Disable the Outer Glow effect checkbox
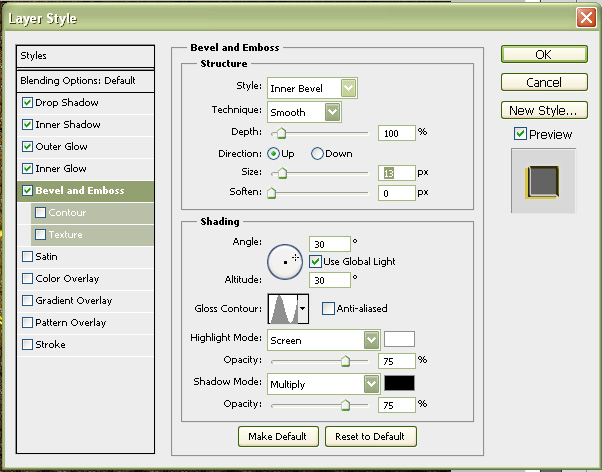602x472 pixels. click(x=27, y=146)
